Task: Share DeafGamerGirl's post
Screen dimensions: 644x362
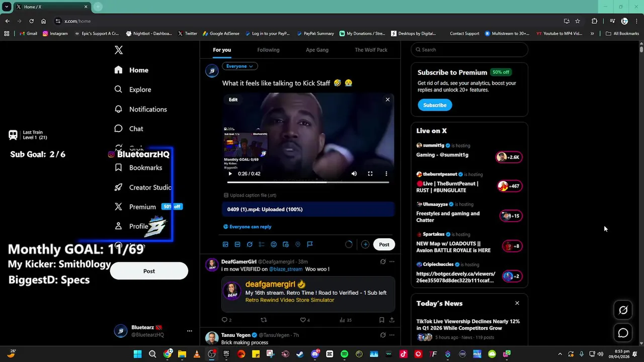Action: (392, 320)
